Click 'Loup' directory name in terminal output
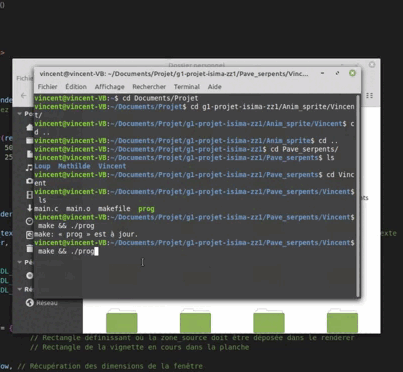 click(x=42, y=166)
